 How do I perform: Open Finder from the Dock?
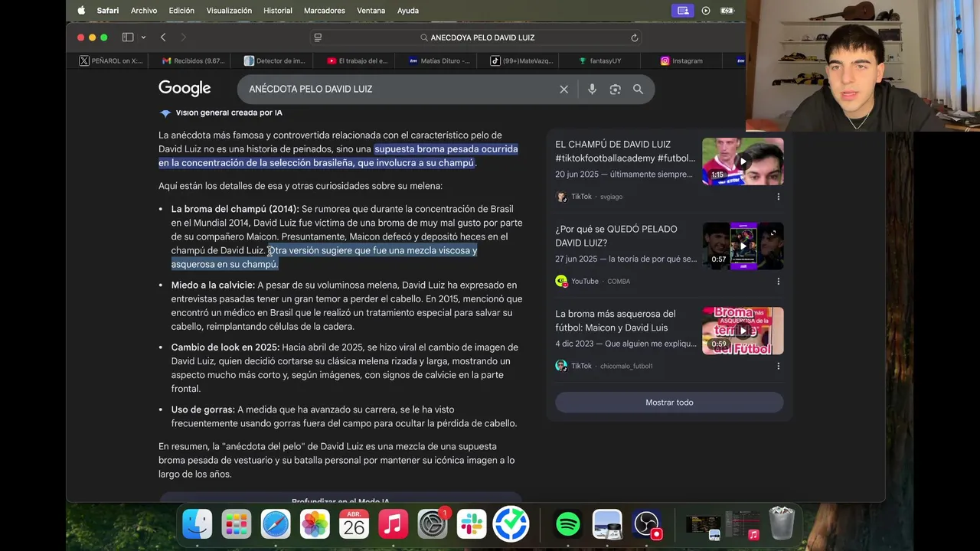click(x=197, y=524)
